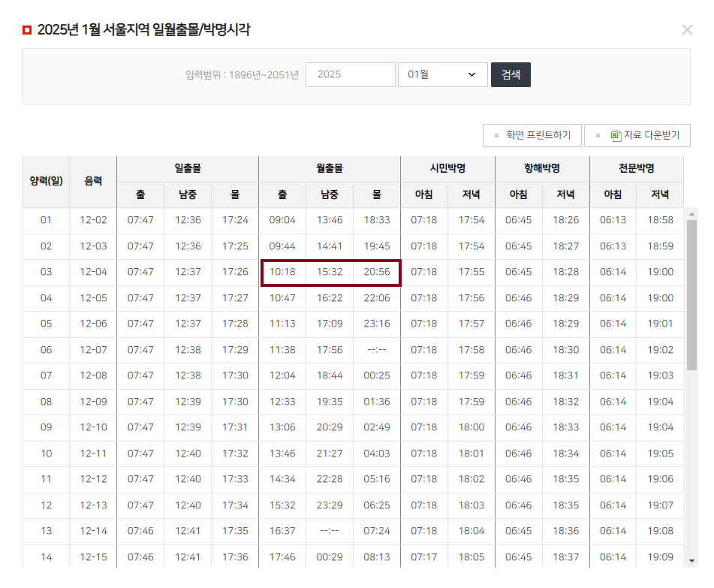Viewport: 714px width, 588px height.
Task: Click the 일출몰 column group header
Action: pos(188,168)
